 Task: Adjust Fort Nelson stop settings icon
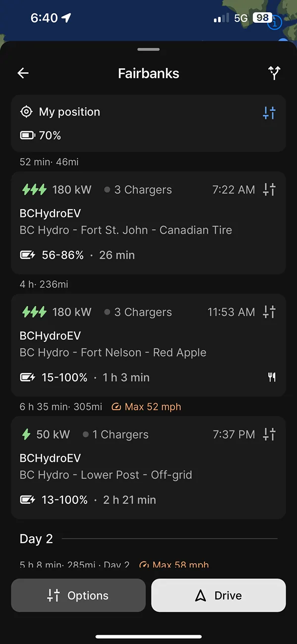[x=269, y=312]
